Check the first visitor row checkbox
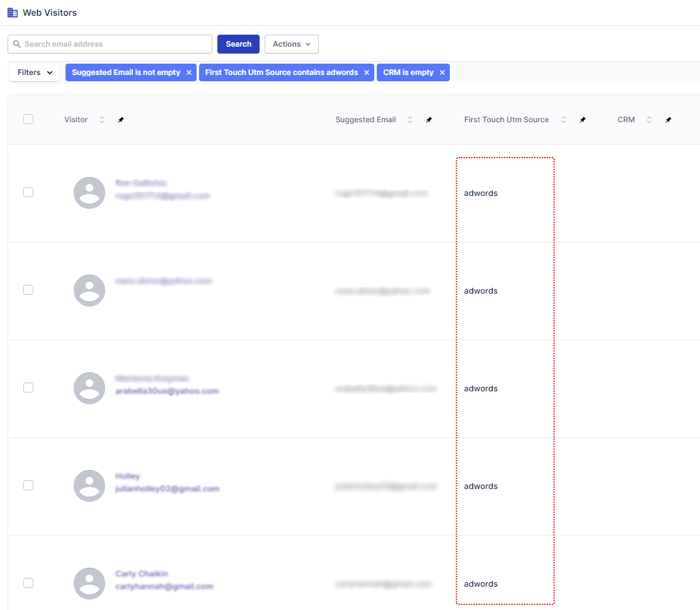 click(28, 192)
